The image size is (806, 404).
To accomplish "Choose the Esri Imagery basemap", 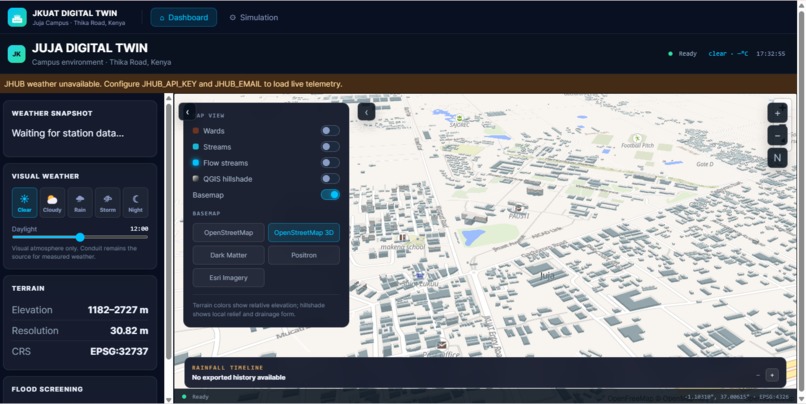I will pos(229,278).
